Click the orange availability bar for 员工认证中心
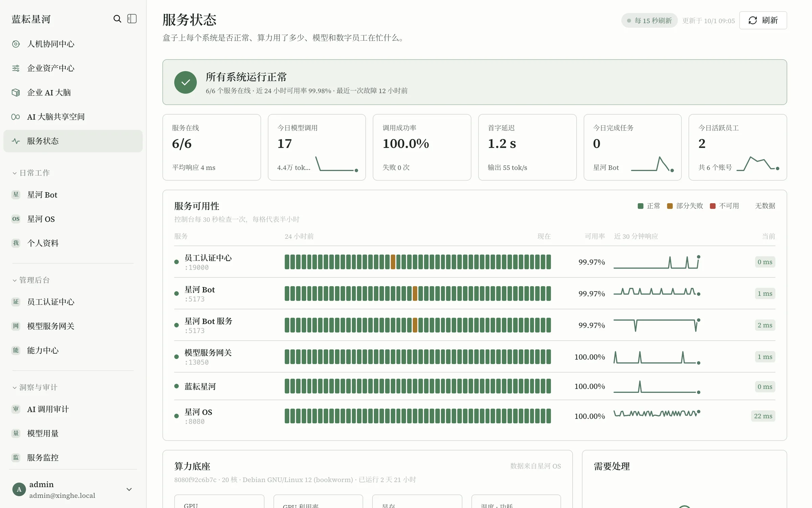812x508 pixels. (x=393, y=262)
